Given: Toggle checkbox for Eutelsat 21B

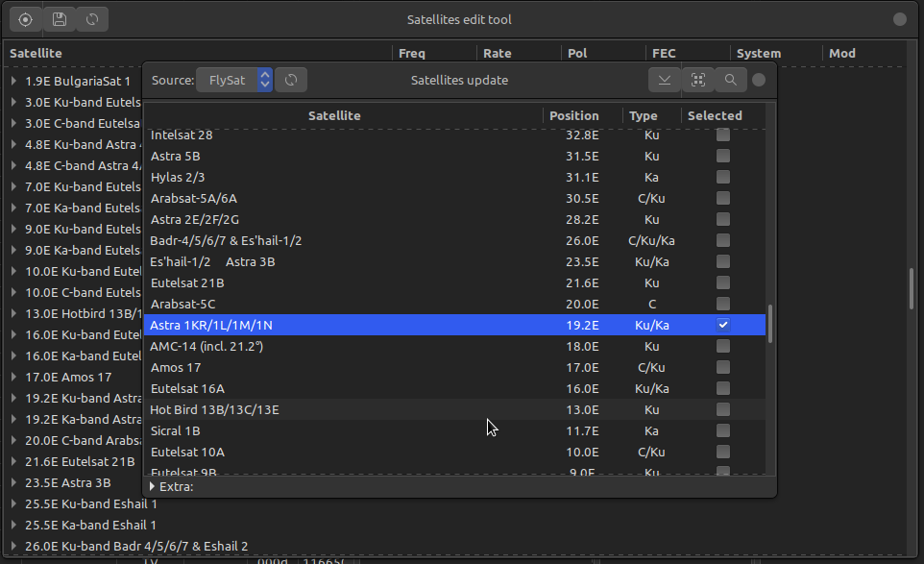Looking at the screenshot, I should point(723,282).
